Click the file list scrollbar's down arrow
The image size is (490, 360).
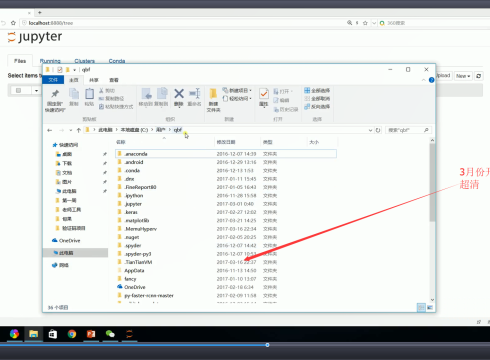coord(432,300)
